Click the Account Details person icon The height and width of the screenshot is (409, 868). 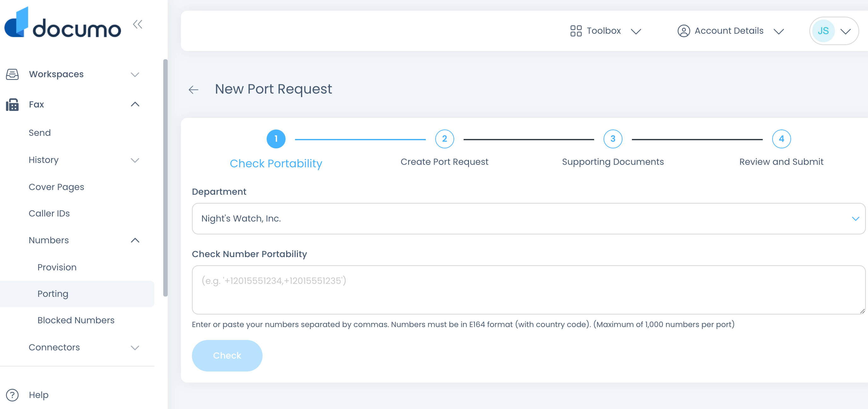684,31
